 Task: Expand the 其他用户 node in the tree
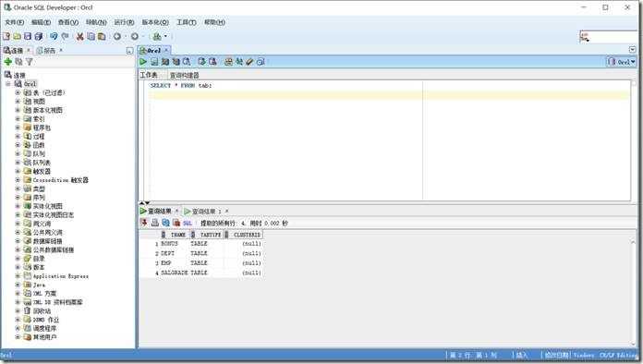click(18, 337)
